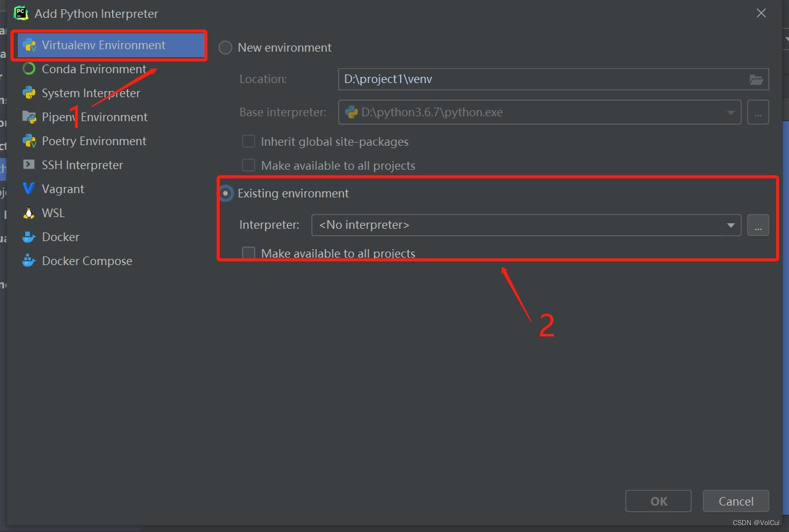789x532 pixels.
Task: Click the Virtualenv Environment python icon
Action: (x=29, y=45)
